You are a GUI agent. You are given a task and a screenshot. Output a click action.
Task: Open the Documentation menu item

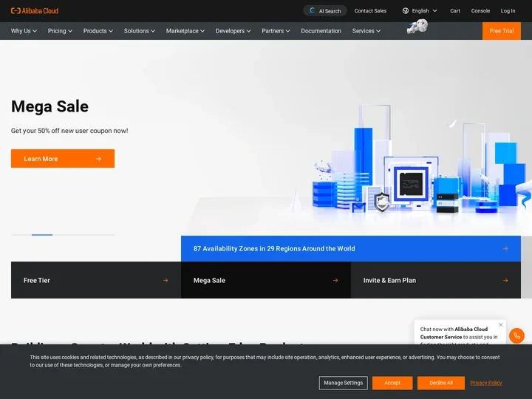[321, 31]
